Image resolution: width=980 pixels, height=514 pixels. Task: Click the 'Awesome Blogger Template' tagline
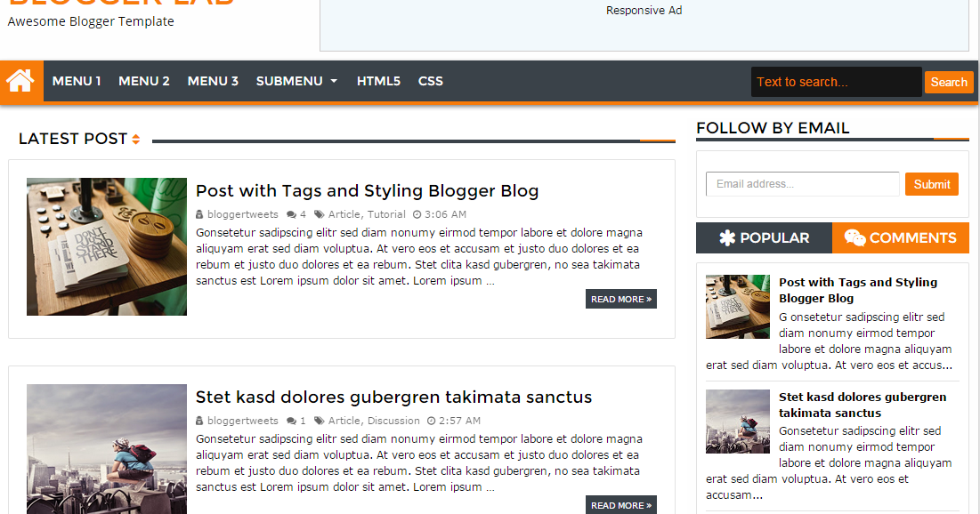[92, 21]
